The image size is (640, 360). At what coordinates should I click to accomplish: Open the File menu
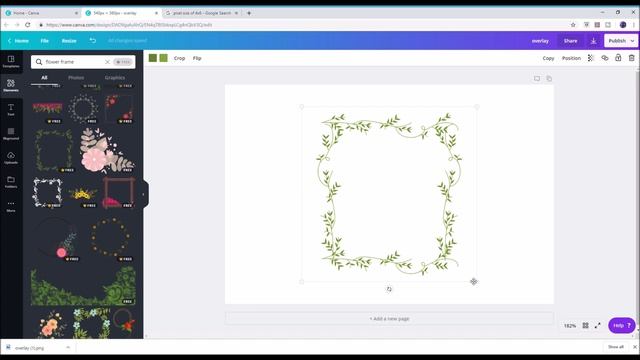point(44,41)
